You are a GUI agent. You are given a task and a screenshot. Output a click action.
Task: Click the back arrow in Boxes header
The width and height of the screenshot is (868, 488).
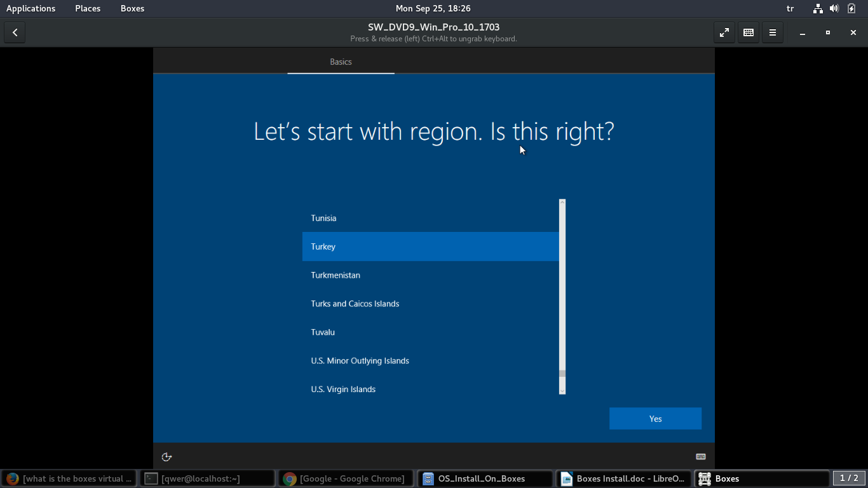15,32
